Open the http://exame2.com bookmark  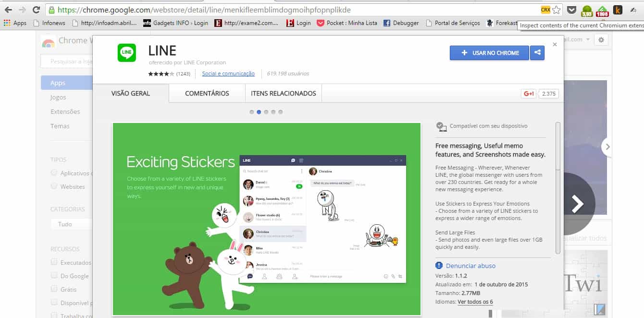coord(247,23)
